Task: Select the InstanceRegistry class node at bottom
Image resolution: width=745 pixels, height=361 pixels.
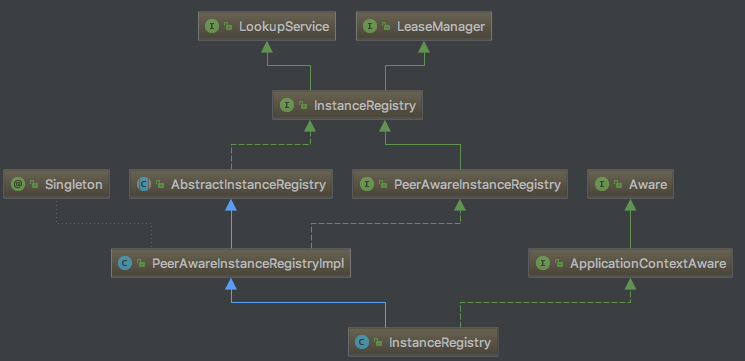Action: point(423,342)
